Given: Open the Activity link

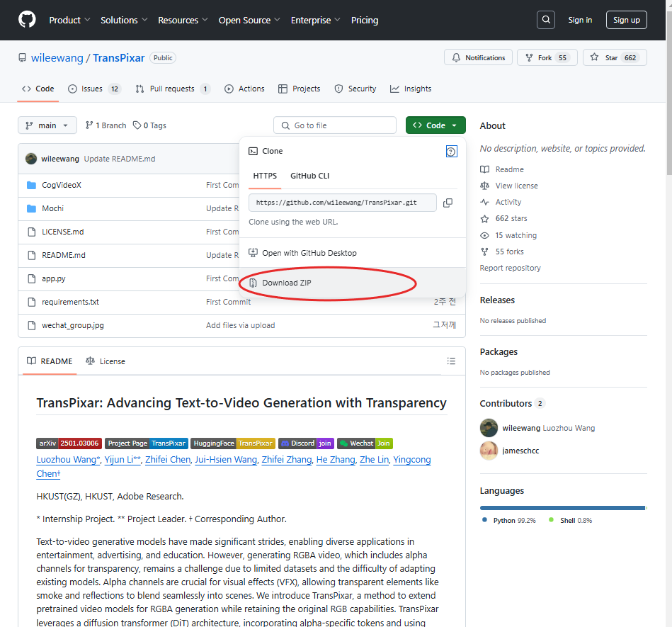Looking at the screenshot, I should tap(501, 202).
